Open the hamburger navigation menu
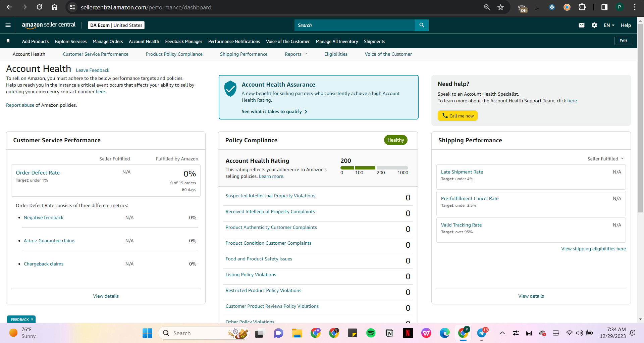Screen dimensions: 644x343 [x=8, y=25]
